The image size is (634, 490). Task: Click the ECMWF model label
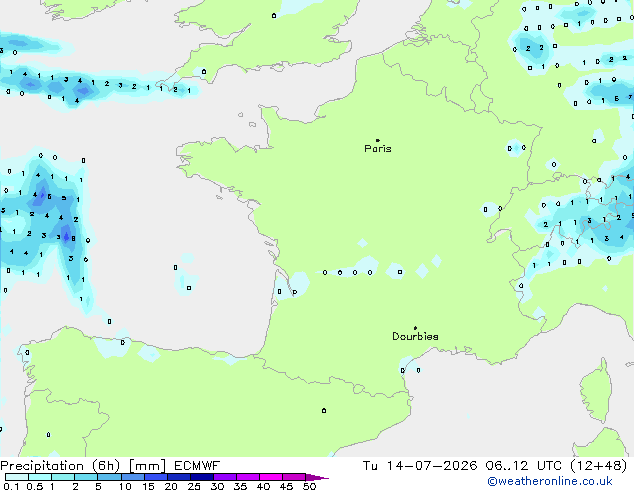click(x=197, y=466)
